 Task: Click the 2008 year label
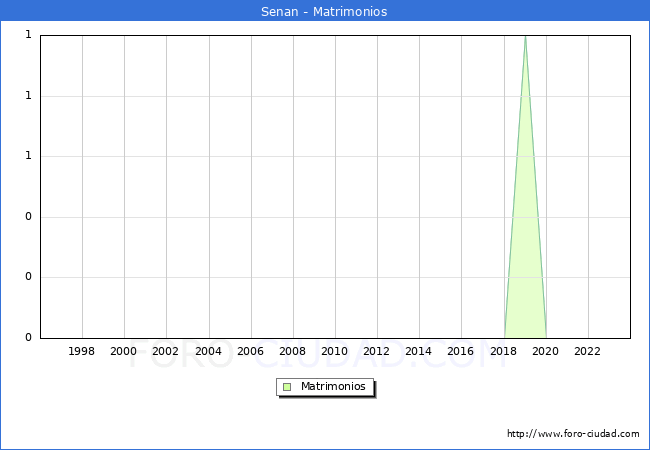292,351
